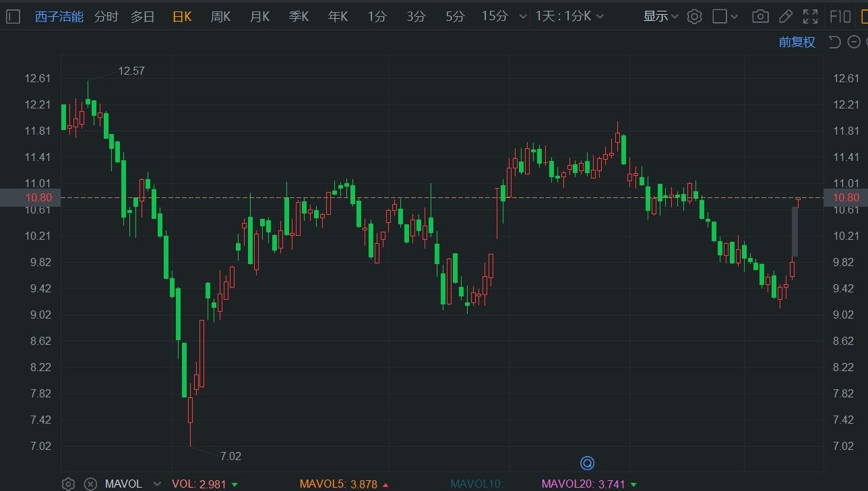This screenshot has width=868, height=491.
Task: Zoom out chart with minus icon
Action: point(854,42)
